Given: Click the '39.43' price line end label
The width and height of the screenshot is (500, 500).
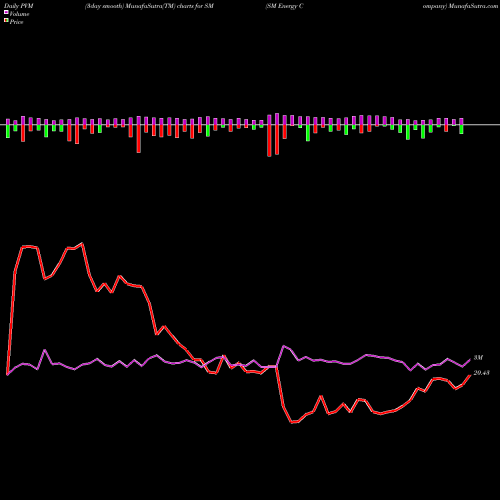Looking at the screenshot, I should [x=481, y=373].
